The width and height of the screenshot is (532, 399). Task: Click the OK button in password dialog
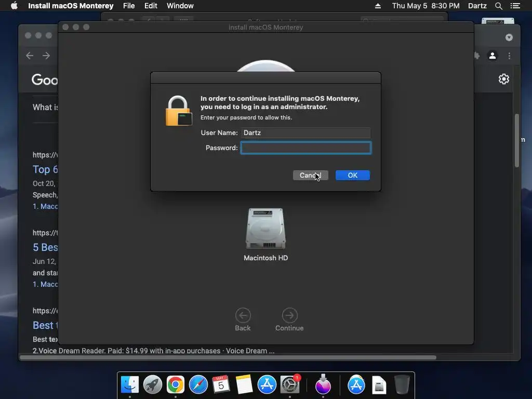[x=353, y=176]
